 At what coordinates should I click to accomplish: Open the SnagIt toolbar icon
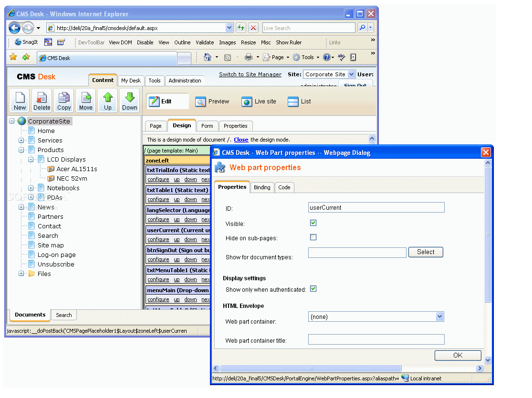point(26,42)
